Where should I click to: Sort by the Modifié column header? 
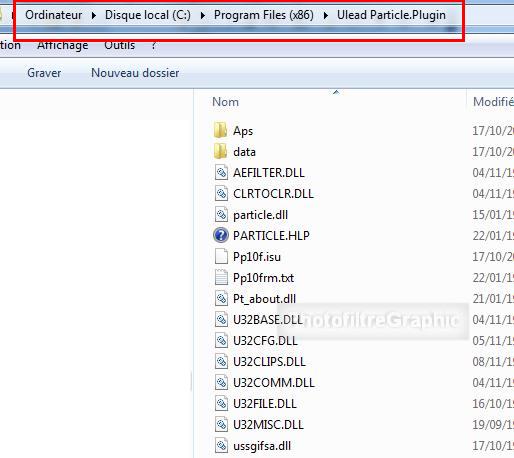point(493,102)
